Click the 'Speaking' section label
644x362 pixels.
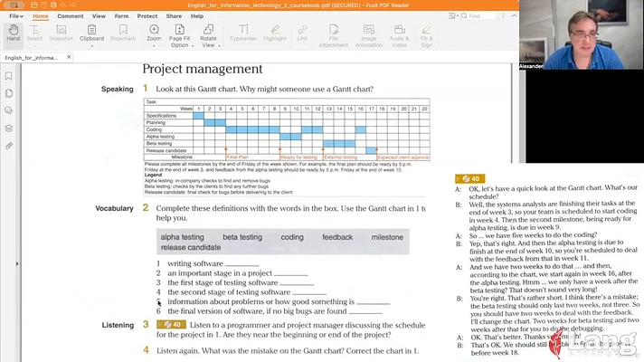(117, 89)
